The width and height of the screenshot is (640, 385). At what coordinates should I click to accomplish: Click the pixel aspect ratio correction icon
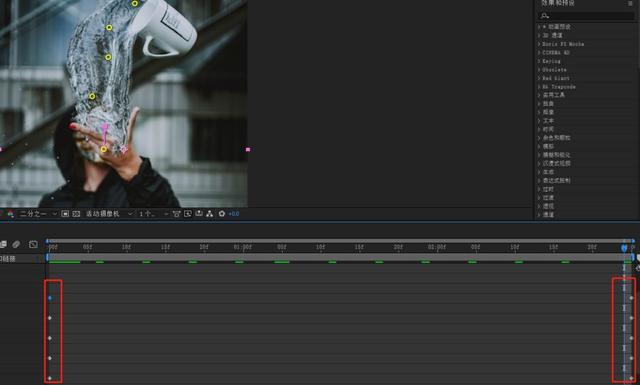(176, 214)
